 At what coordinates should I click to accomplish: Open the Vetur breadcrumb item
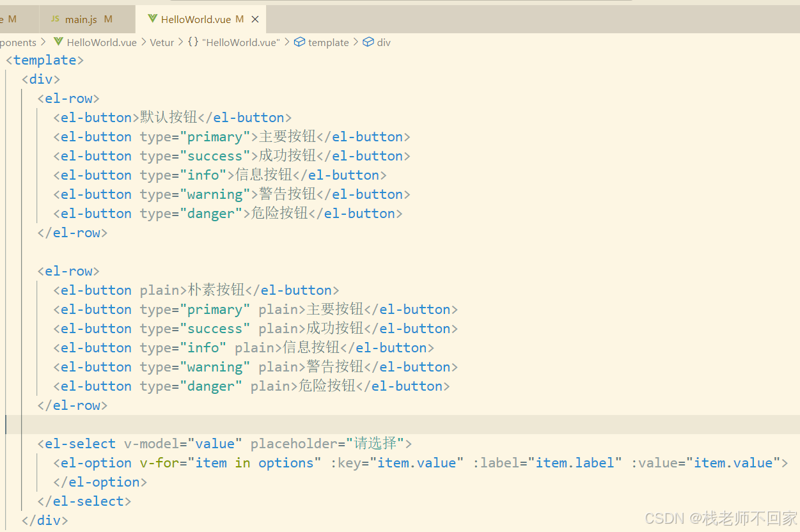click(x=162, y=42)
